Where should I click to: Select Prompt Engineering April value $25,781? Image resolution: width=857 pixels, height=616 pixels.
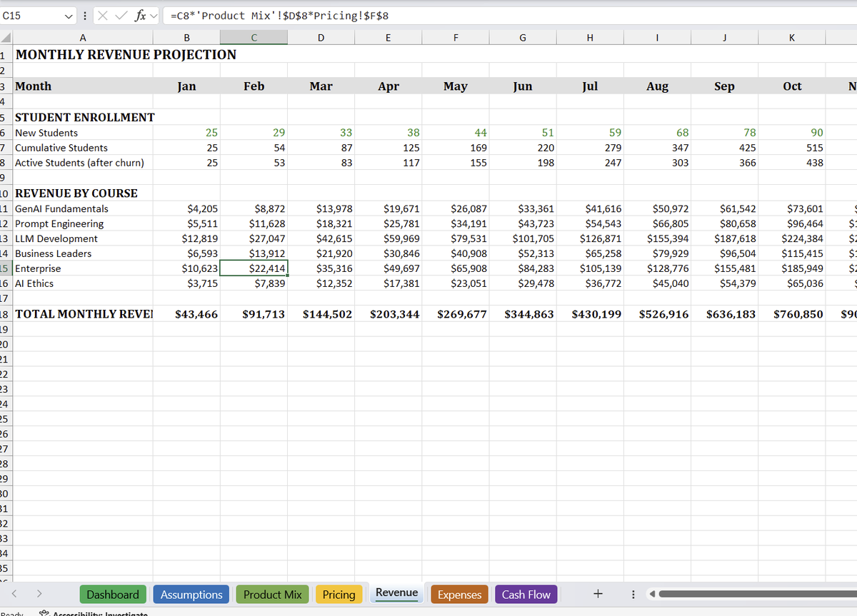[x=388, y=223]
